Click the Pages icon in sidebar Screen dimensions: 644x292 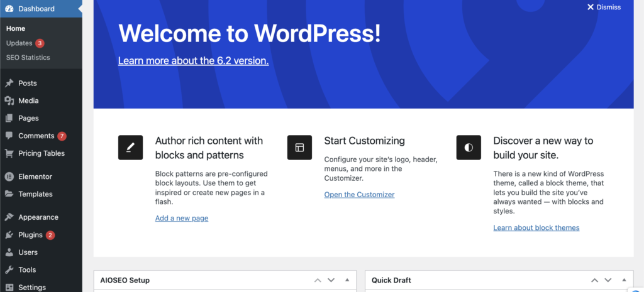pos(9,119)
